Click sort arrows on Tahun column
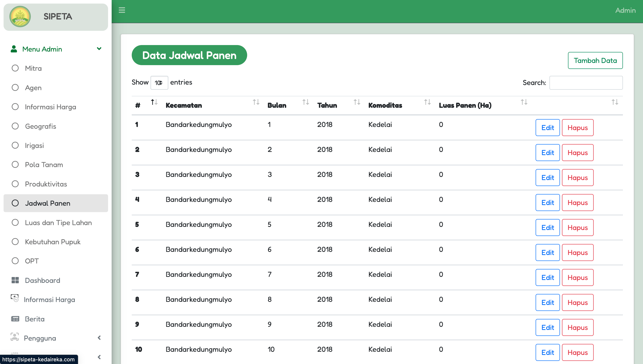The image size is (643, 364). pos(357,102)
